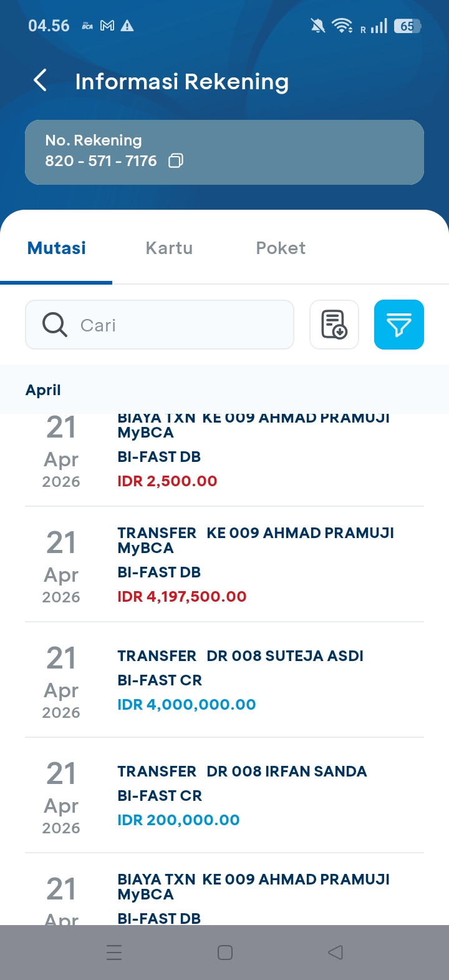Select the Mutasi tab
The width and height of the screenshot is (449, 980).
pyautogui.click(x=57, y=248)
